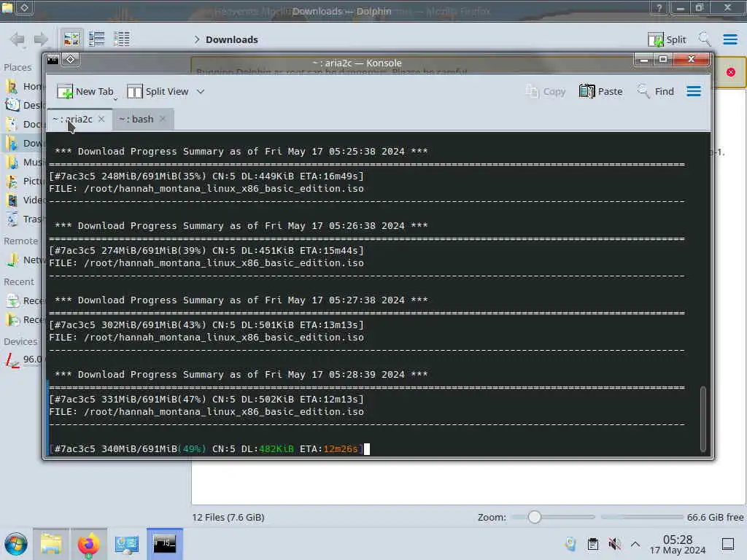Click the updates notifier tray icon
Viewport: 747px width, 560px height.
(x=570, y=544)
